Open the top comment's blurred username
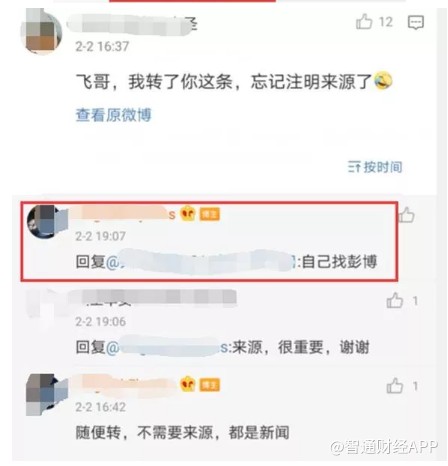Image resolution: width=448 pixels, height=466 pixels. coord(132,24)
